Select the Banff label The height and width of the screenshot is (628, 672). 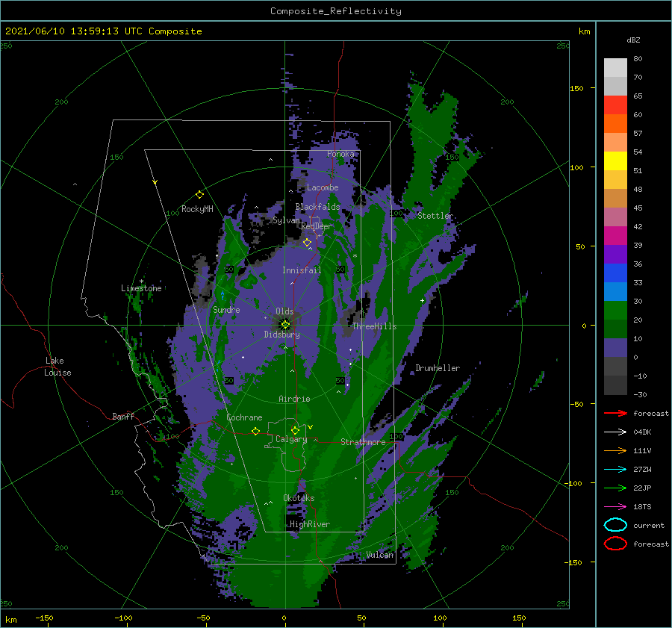pyautogui.click(x=123, y=416)
